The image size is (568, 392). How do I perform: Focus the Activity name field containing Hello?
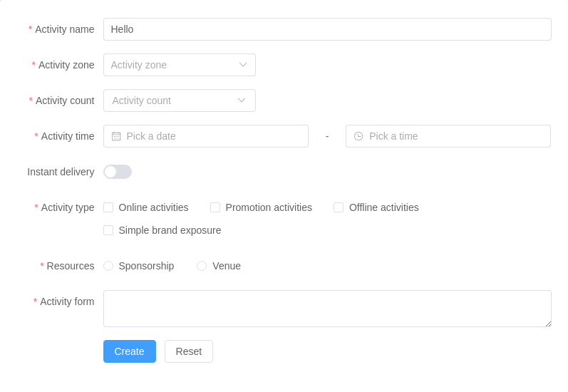(327, 29)
